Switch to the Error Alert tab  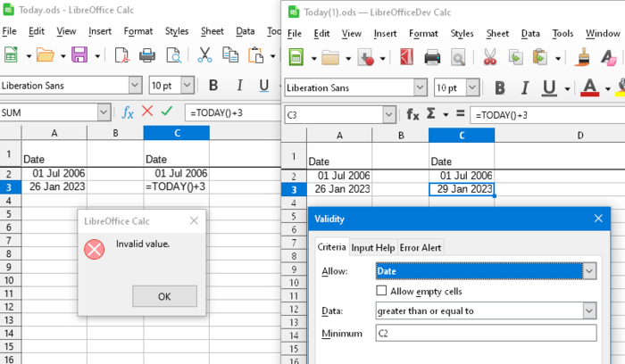click(421, 247)
